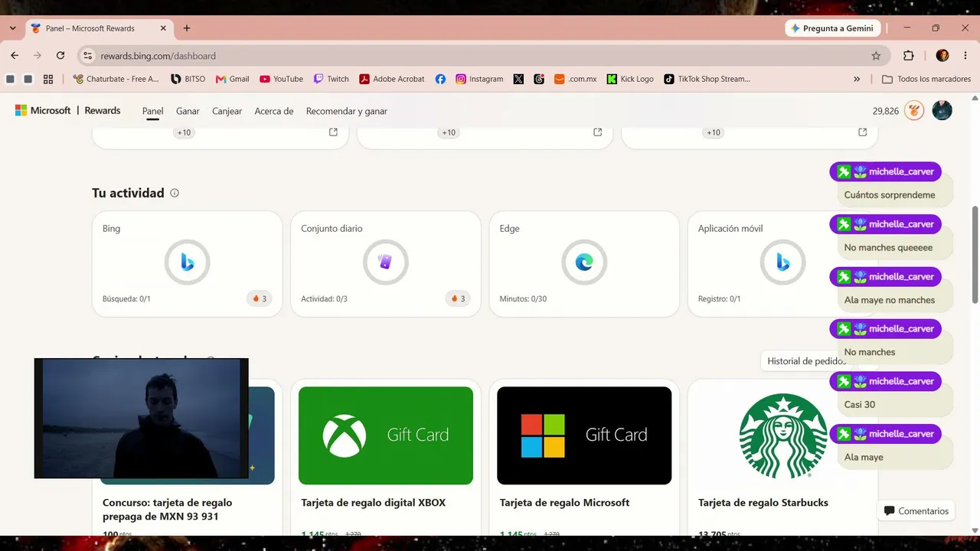Open the external link on the first +10 card
980x551 pixels.
tap(333, 132)
